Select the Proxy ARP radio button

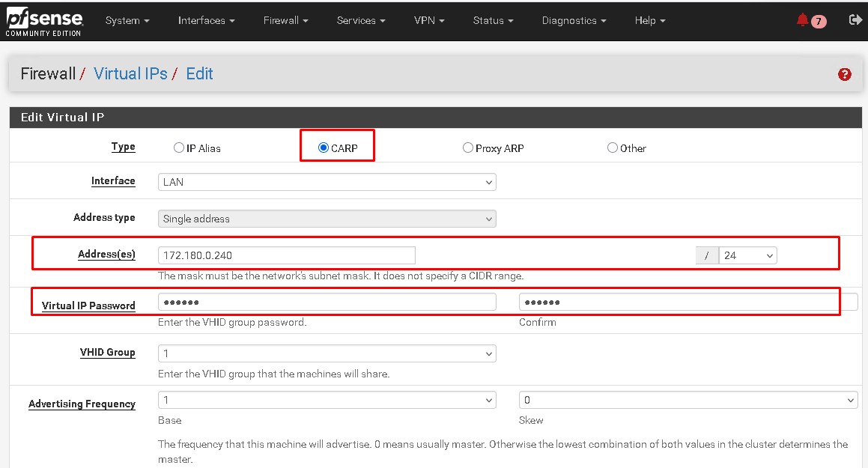coord(468,148)
